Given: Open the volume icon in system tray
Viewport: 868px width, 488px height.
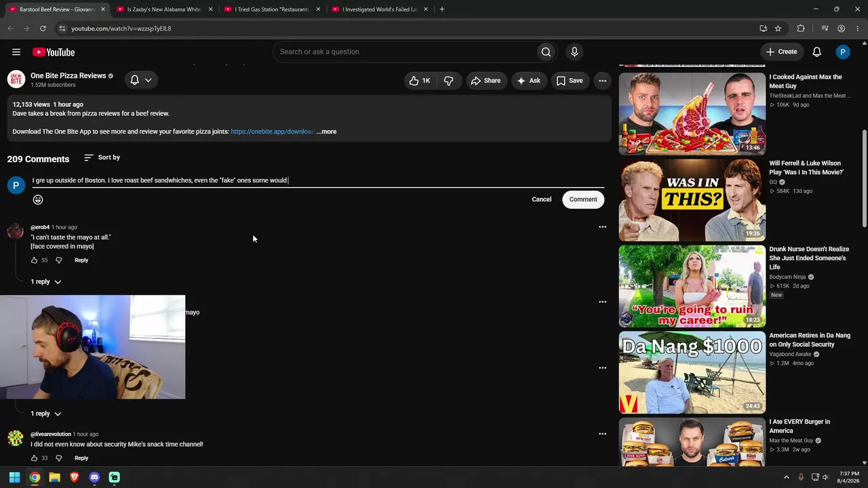Looking at the screenshot, I should [x=825, y=477].
